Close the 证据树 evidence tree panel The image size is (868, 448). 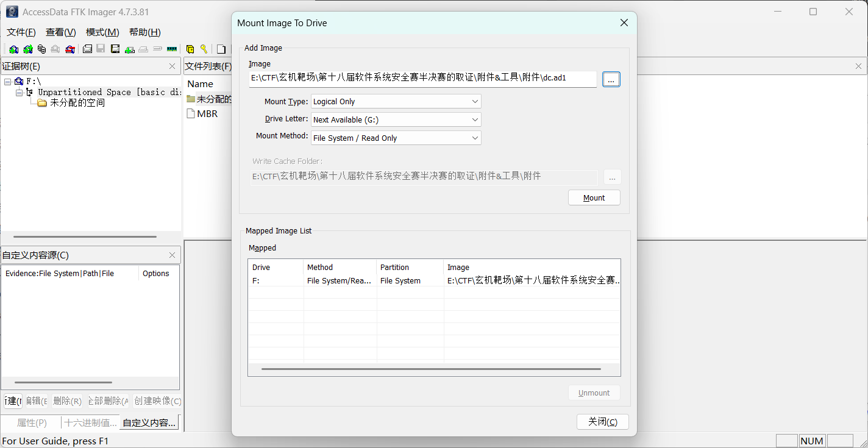(x=172, y=66)
